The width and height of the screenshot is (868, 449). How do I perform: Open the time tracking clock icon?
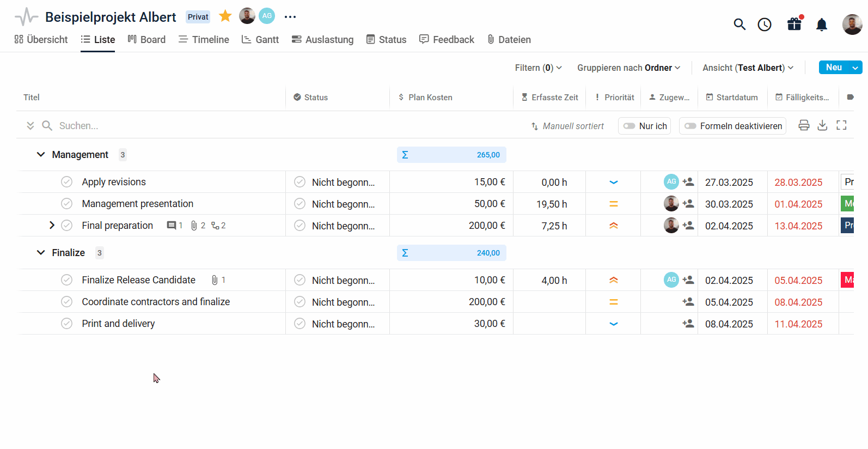point(765,25)
